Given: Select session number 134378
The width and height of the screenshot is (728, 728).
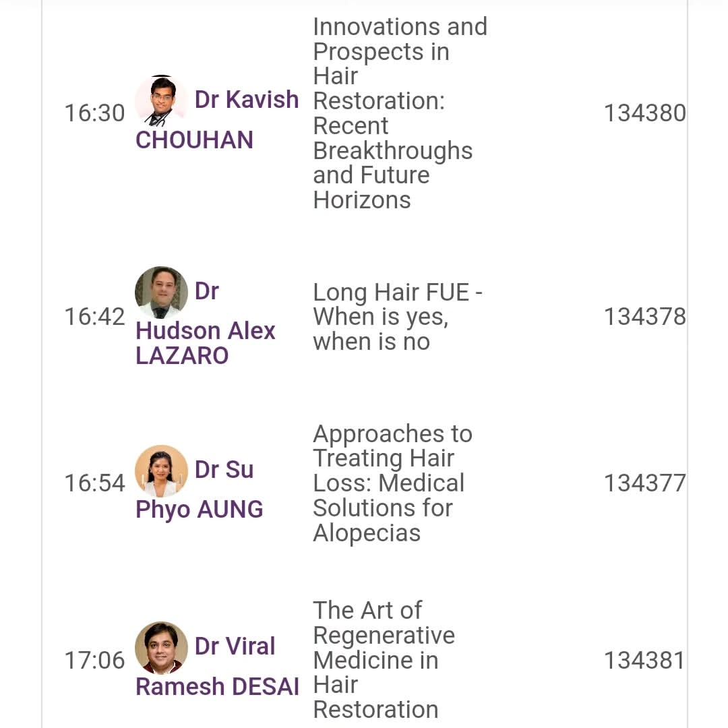Looking at the screenshot, I should [644, 317].
